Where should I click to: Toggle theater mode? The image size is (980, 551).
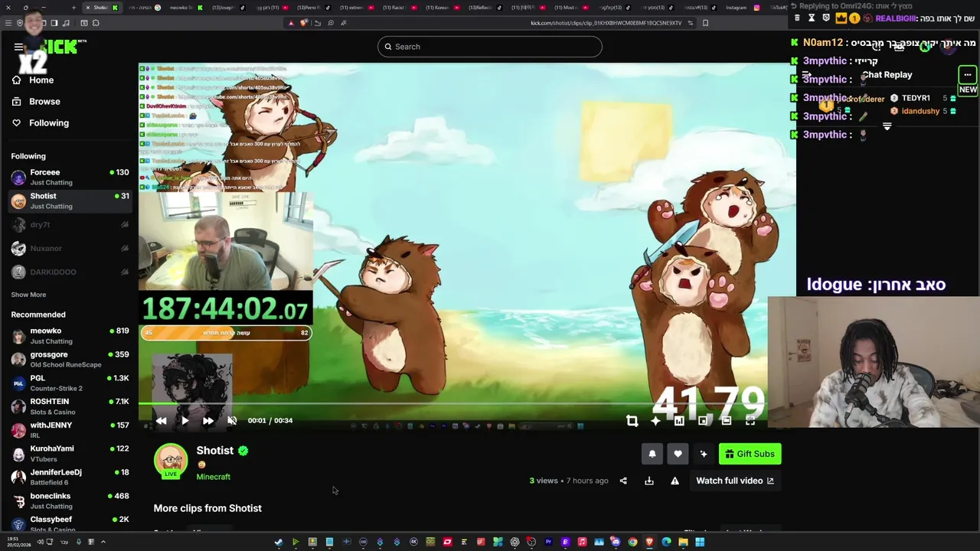click(727, 421)
